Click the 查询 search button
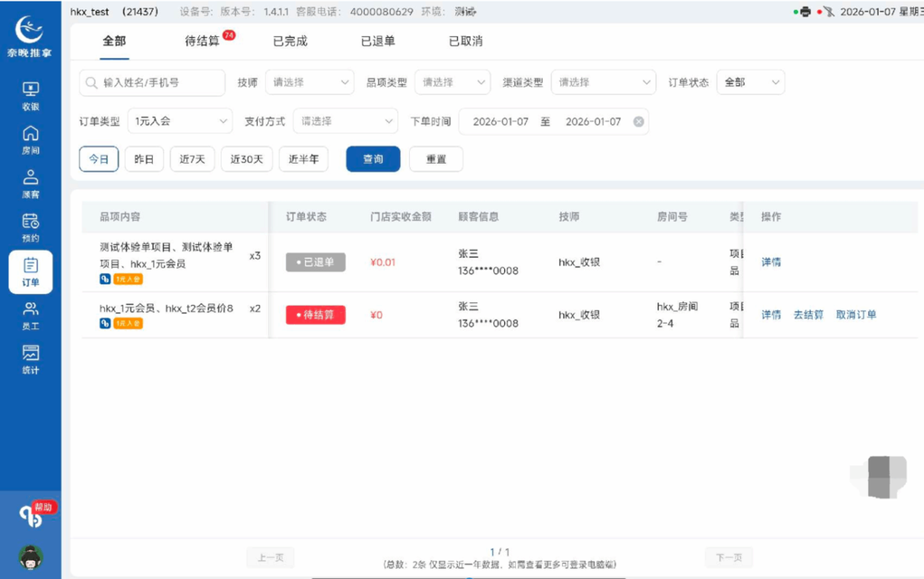Image resolution: width=924 pixels, height=579 pixels. tap(372, 158)
